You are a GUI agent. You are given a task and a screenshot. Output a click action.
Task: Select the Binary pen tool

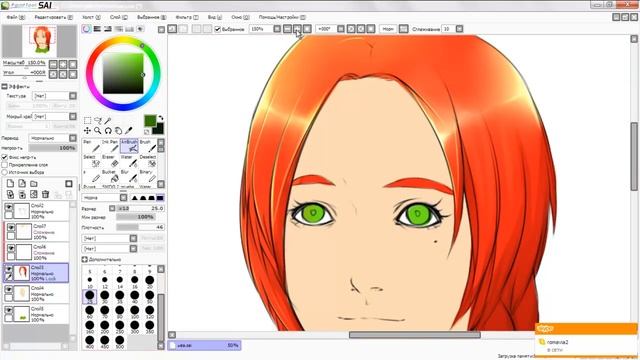147,176
